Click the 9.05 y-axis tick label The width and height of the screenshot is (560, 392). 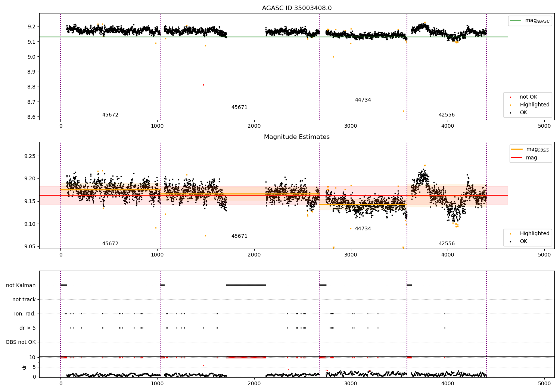click(30, 247)
